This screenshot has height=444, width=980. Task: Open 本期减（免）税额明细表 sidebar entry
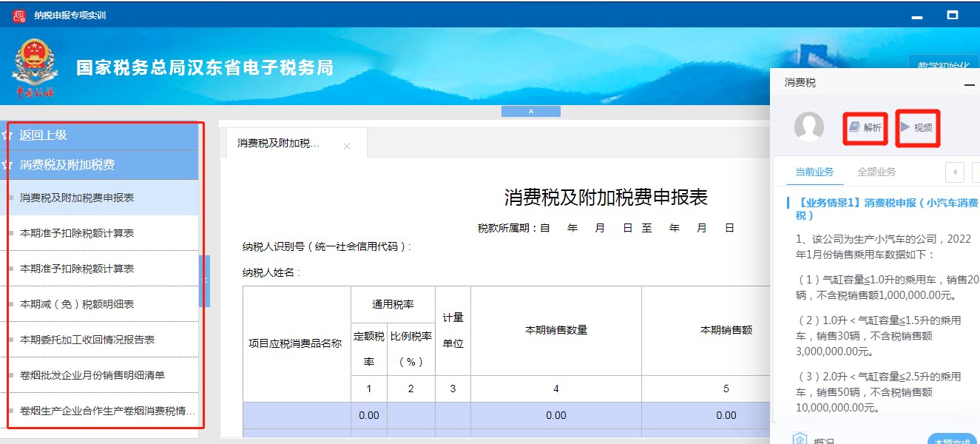click(x=99, y=304)
